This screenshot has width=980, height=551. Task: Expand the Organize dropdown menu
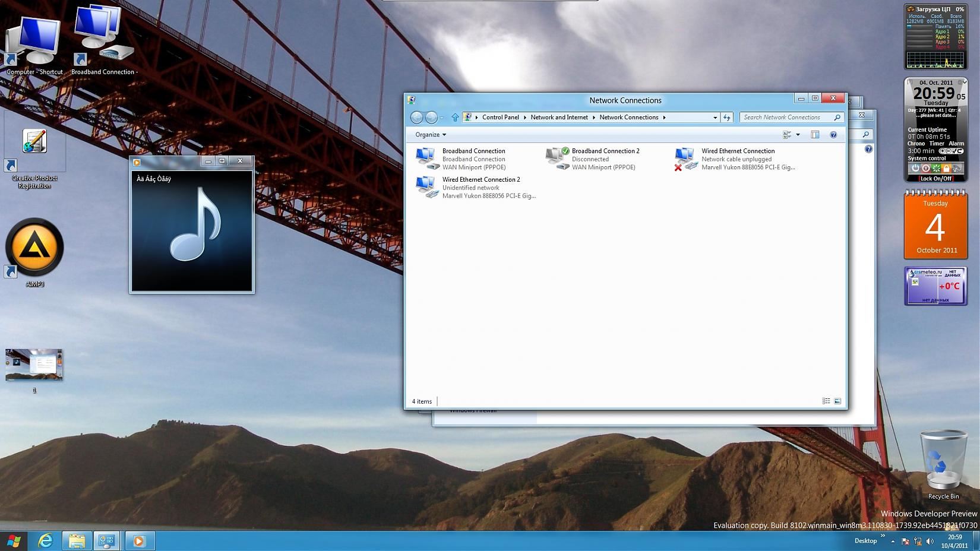pyautogui.click(x=431, y=135)
